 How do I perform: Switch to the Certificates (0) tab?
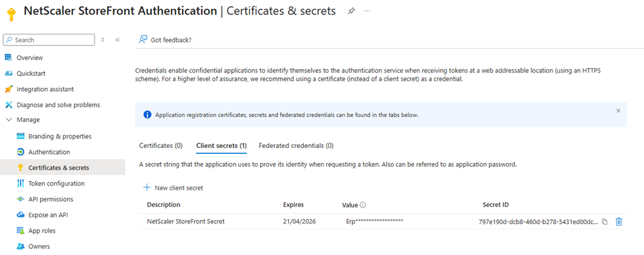(161, 145)
